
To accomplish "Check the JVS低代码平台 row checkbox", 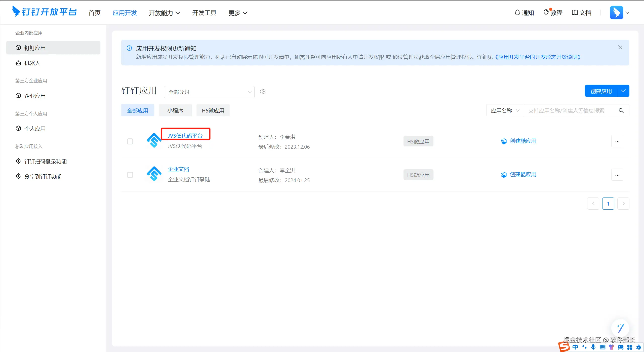I will (x=130, y=141).
